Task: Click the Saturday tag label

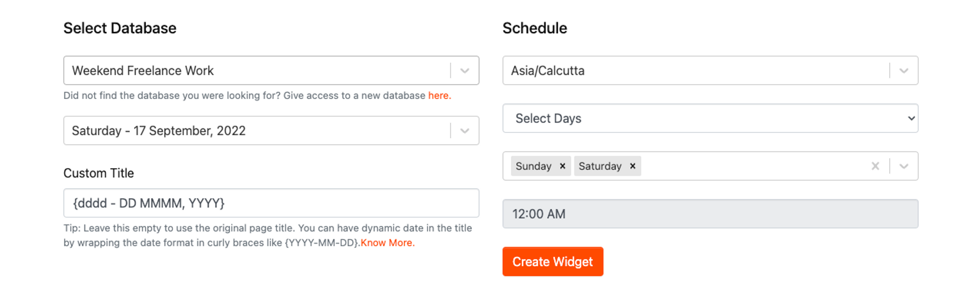Action: pos(600,166)
